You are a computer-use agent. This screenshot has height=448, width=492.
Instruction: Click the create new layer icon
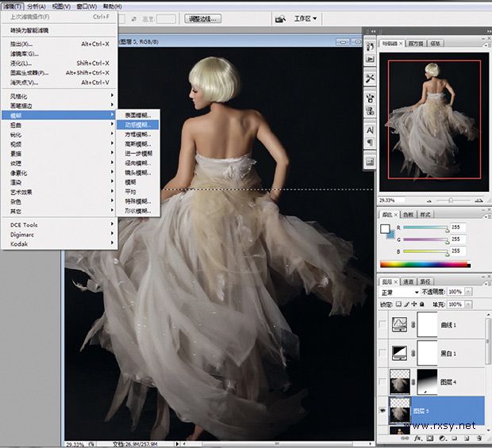click(467, 438)
